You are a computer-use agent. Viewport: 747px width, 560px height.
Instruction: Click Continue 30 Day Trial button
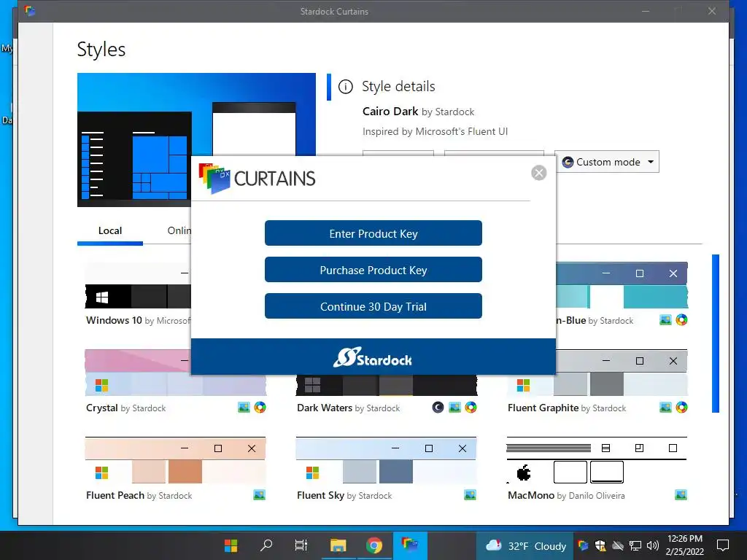pos(373,306)
